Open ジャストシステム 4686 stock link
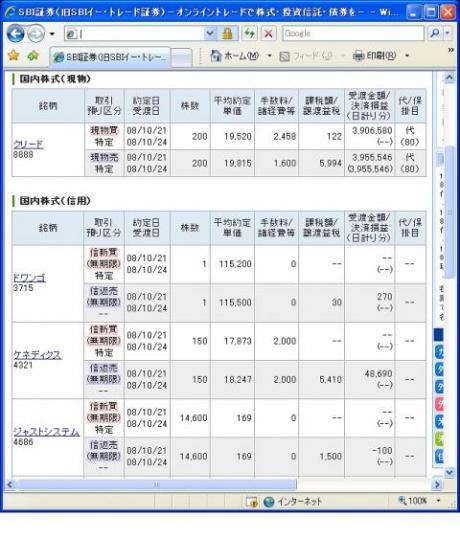The image size is (460, 538). [46, 432]
